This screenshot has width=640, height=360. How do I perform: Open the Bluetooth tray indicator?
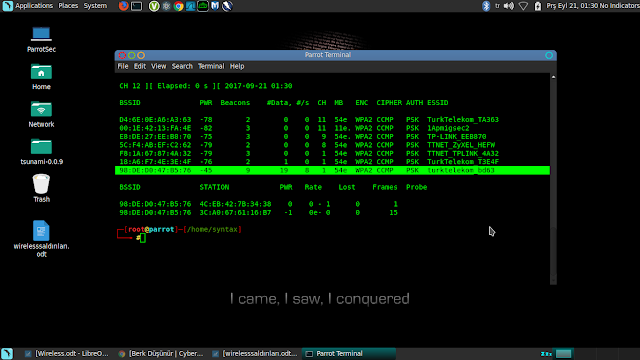[486, 6]
